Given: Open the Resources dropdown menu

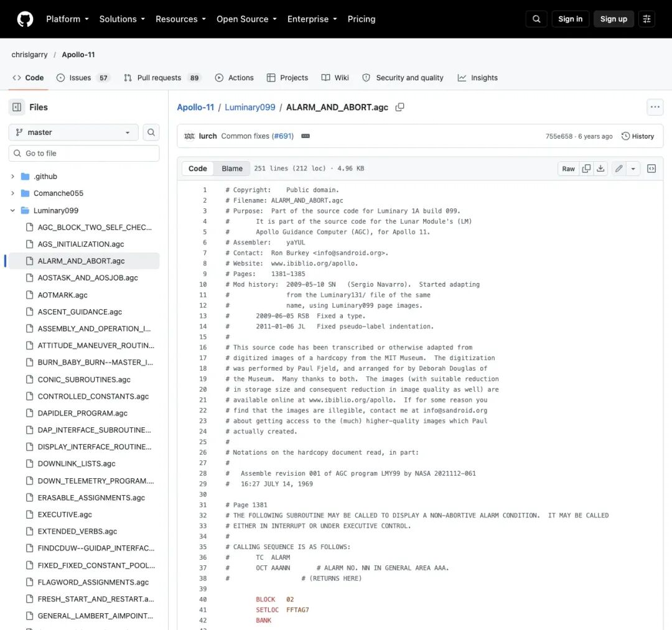Looking at the screenshot, I should (x=181, y=19).
